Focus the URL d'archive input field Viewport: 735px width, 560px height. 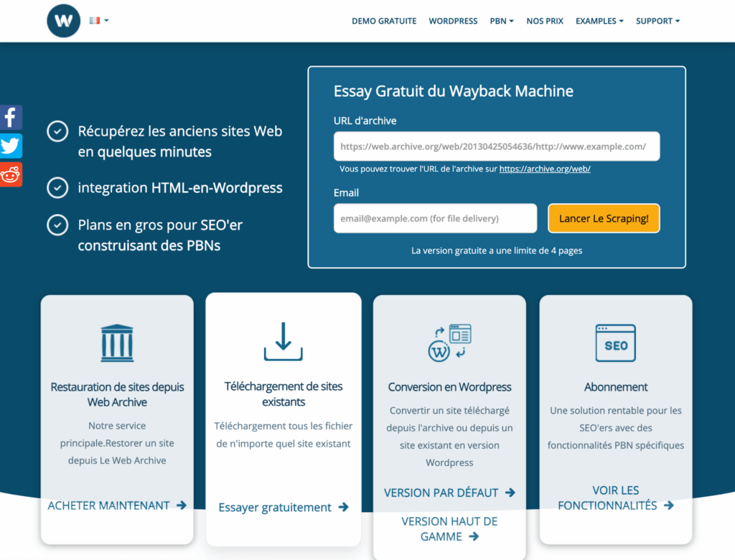click(x=497, y=146)
